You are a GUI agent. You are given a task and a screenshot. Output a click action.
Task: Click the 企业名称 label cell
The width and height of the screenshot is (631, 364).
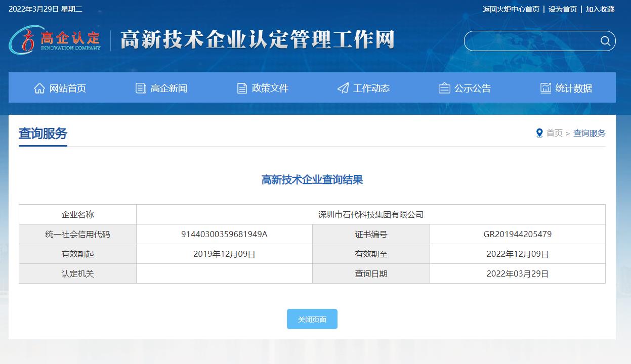(77, 214)
